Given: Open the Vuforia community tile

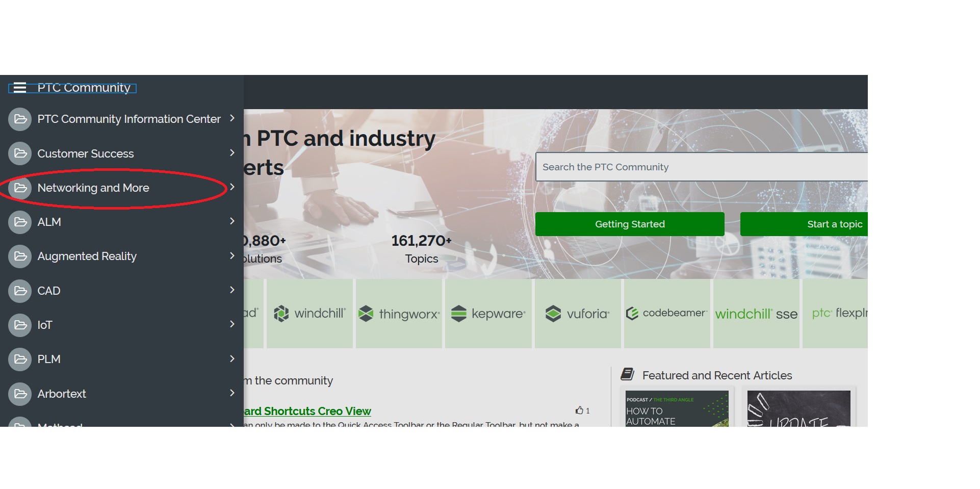Looking at the screenshot, I should tap(577, 313).
